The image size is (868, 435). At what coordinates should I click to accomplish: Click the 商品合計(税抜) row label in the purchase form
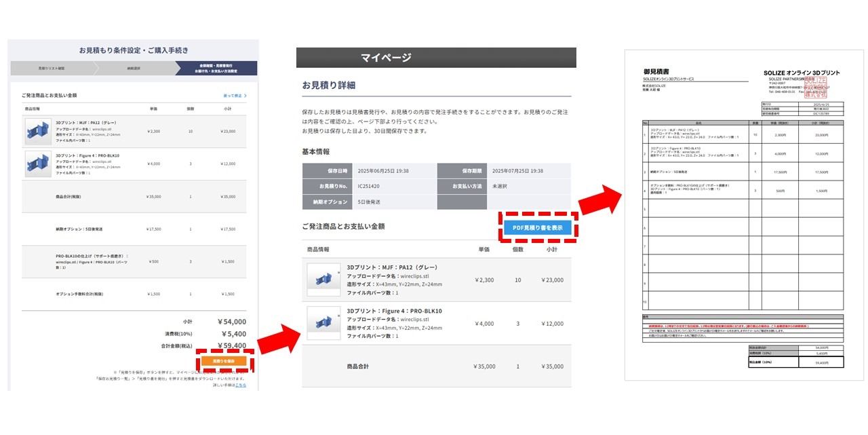tap(69, 196)
